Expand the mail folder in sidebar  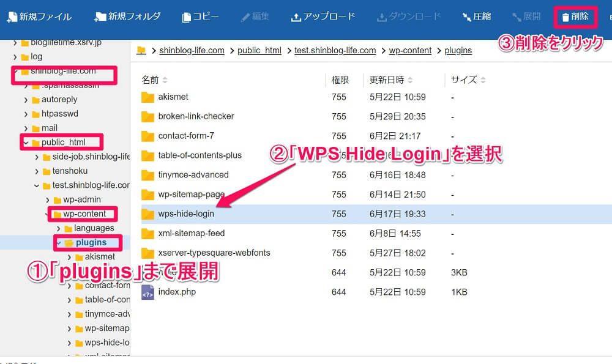click(x=27, y=128)
